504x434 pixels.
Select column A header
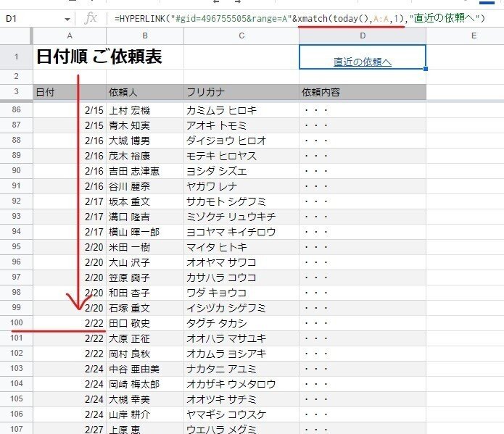70,36
